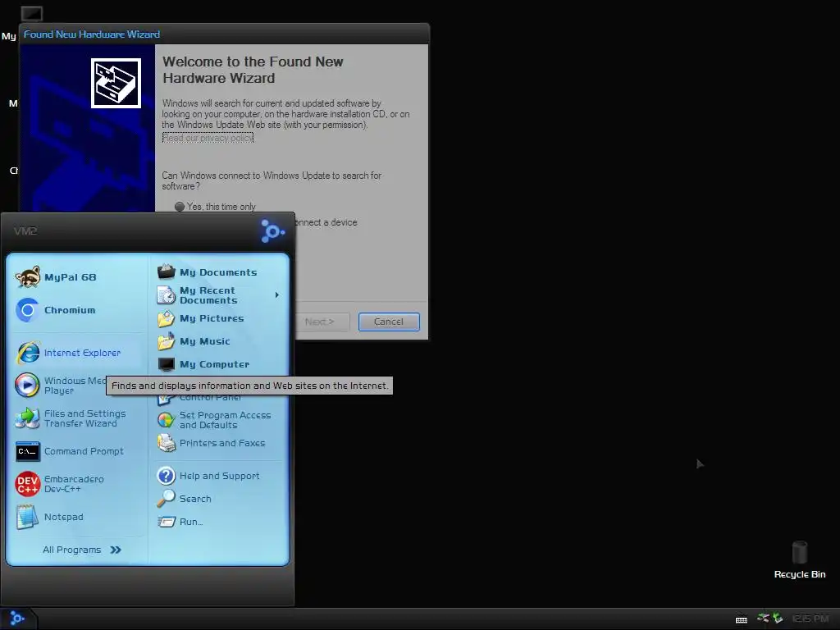Click the Start button orb on the taskbar
Image resolution: width=840 pixels, height=630 pixels.
[x=17, y=619]
